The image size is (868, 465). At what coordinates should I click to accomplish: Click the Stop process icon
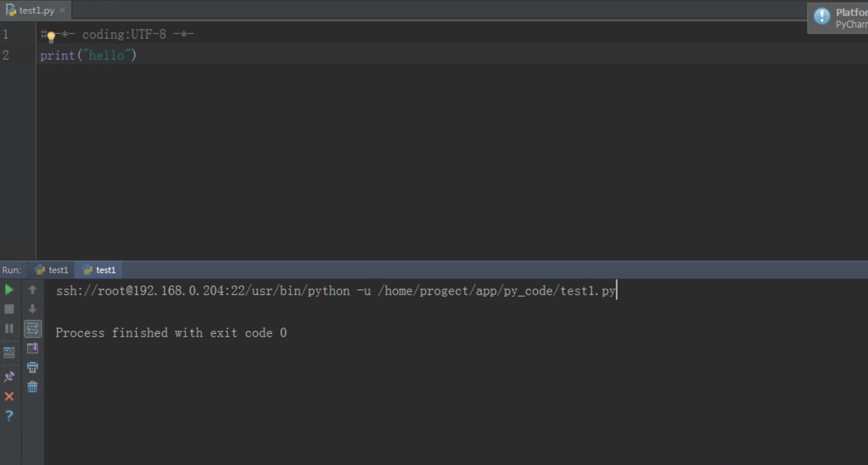click(x=9, y=309)
